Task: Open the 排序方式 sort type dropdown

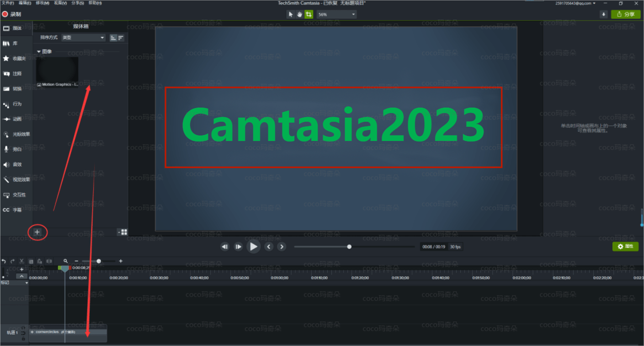Action: (83, 38)
